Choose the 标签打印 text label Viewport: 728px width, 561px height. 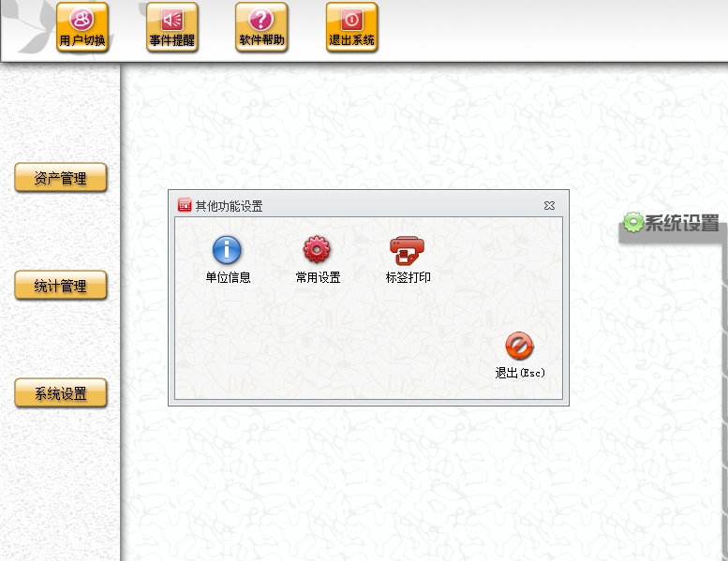pyautogui.click(x=408, y=277)
